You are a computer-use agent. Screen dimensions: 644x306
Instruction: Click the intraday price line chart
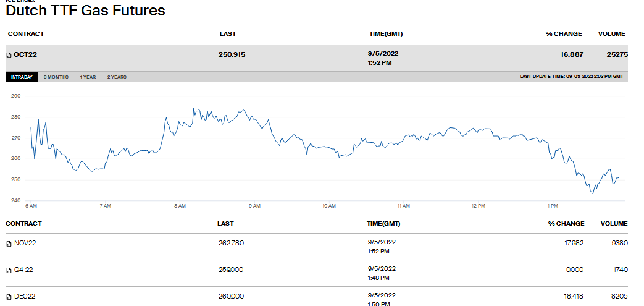click(x=324, y=148)
